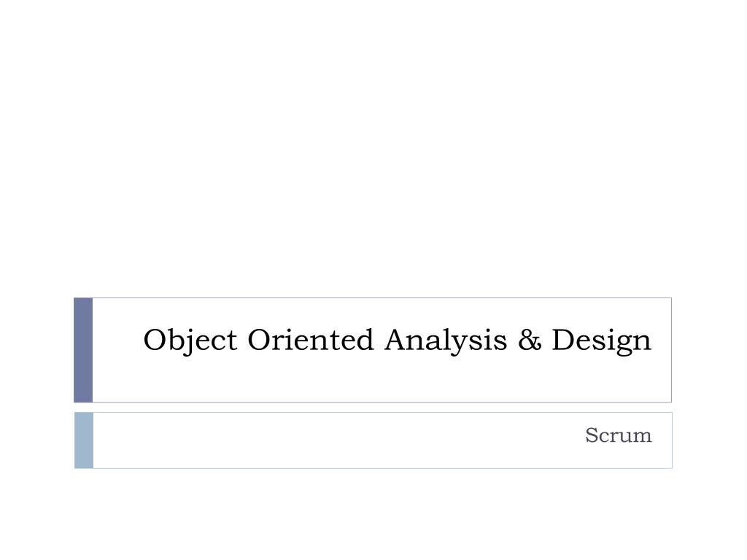
Task: Click the dark blue title accent bar
Action: coord(83,350)
